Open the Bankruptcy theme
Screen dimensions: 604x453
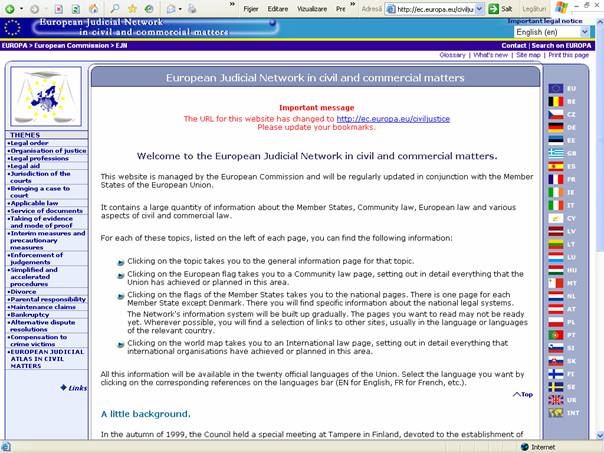(29, 315)
